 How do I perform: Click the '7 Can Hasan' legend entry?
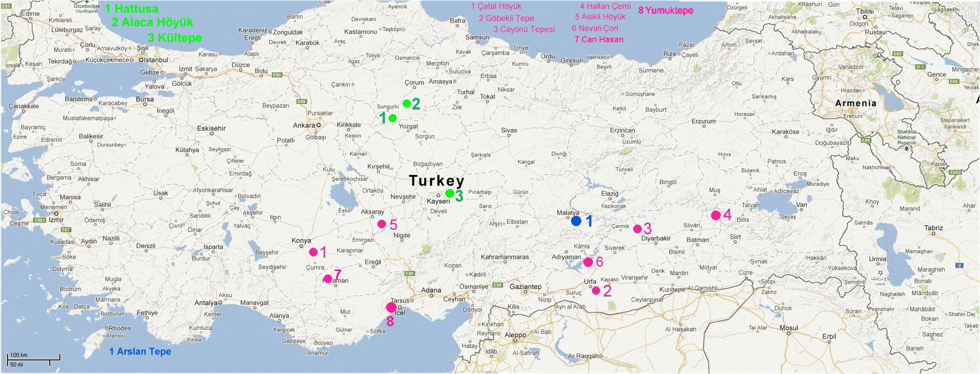599,39
